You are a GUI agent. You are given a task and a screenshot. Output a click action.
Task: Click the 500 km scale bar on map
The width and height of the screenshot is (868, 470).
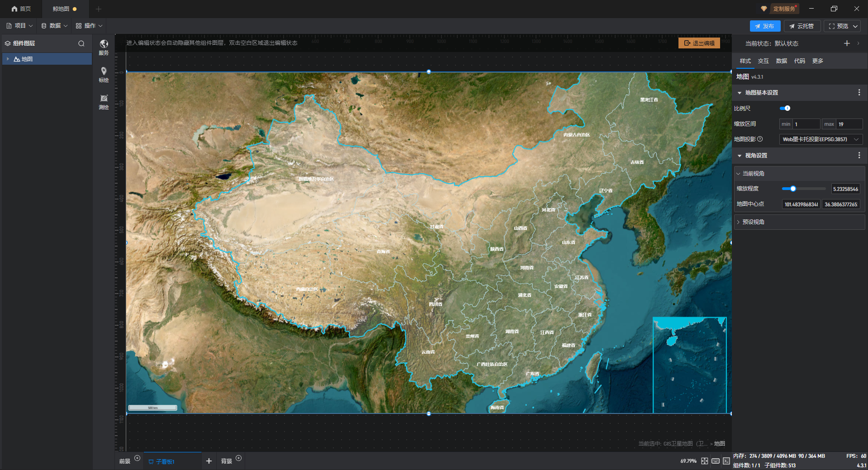[x=153, y=408]
